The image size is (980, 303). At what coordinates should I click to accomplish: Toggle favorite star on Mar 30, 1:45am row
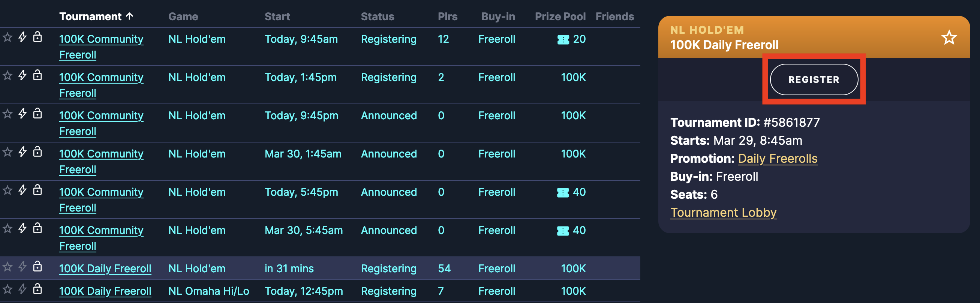pos(7,152)
